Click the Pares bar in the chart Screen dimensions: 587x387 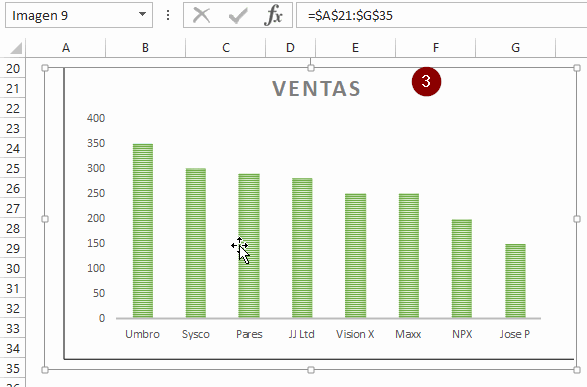pos(249,246)
